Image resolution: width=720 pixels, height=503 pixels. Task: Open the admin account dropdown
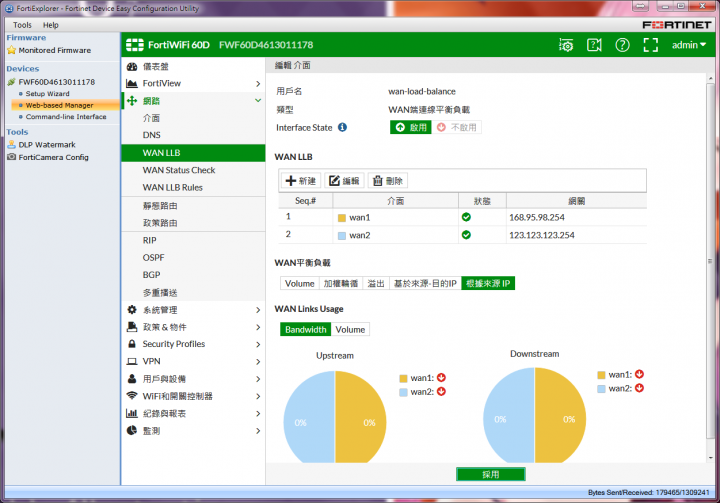click(x=689, y=45)
